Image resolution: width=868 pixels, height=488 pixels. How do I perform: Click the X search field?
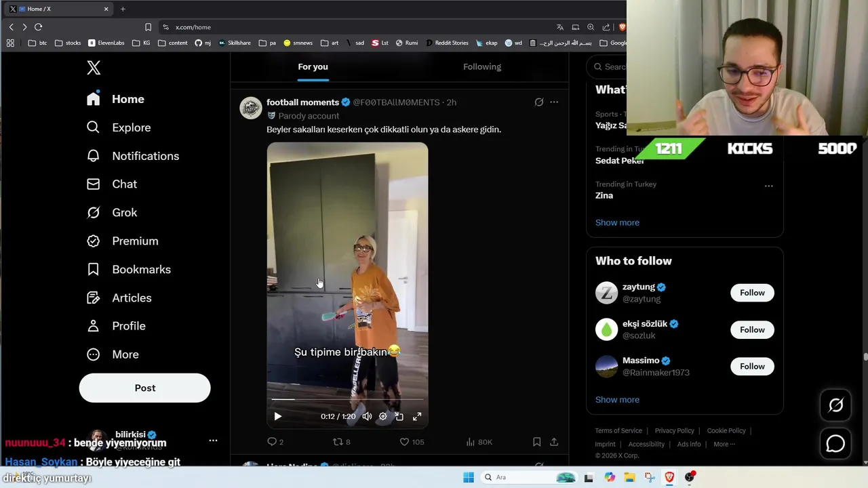point(609,66)
